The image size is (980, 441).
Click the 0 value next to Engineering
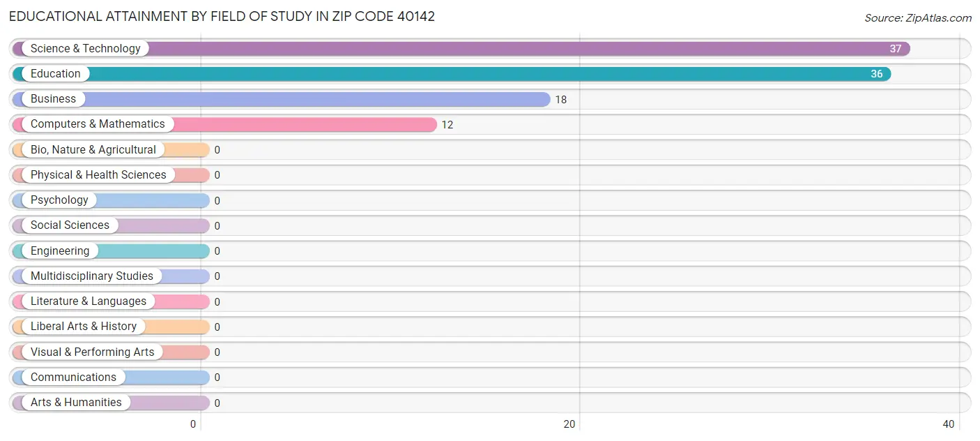(217, 251)
